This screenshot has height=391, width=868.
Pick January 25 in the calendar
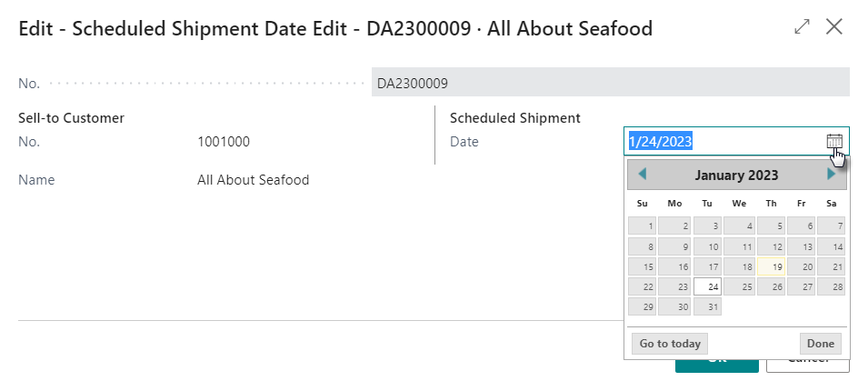click(740, 286)
